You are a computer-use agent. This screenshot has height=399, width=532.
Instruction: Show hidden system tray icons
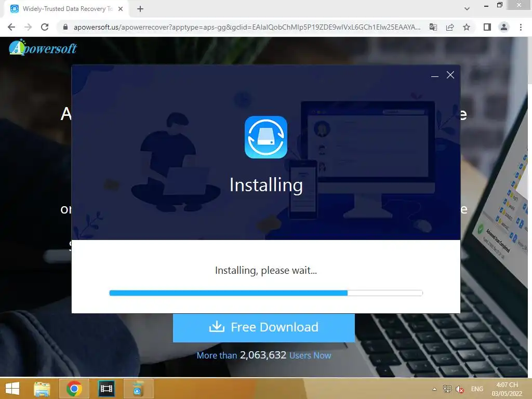coord(434,389)
